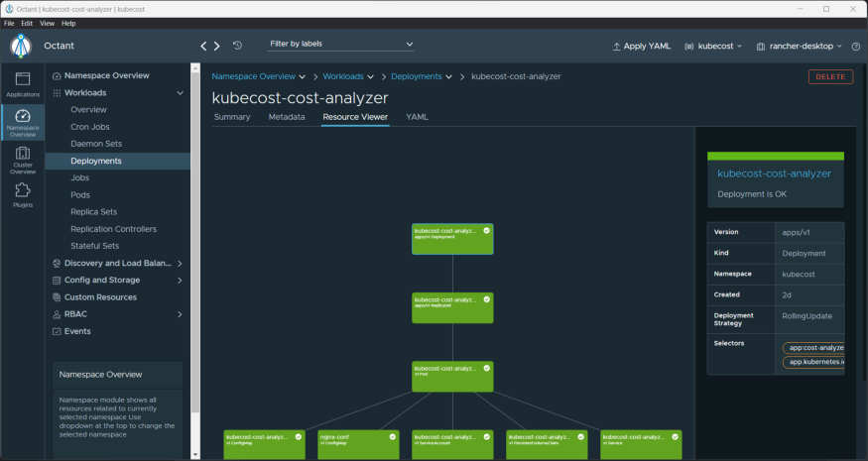Go forward with the right arrow icon
This screenshot has width=868, height=461.
point(217,46)
